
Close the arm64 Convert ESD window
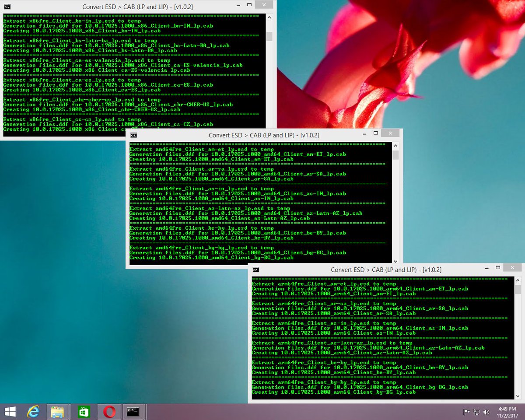(512, 268)
